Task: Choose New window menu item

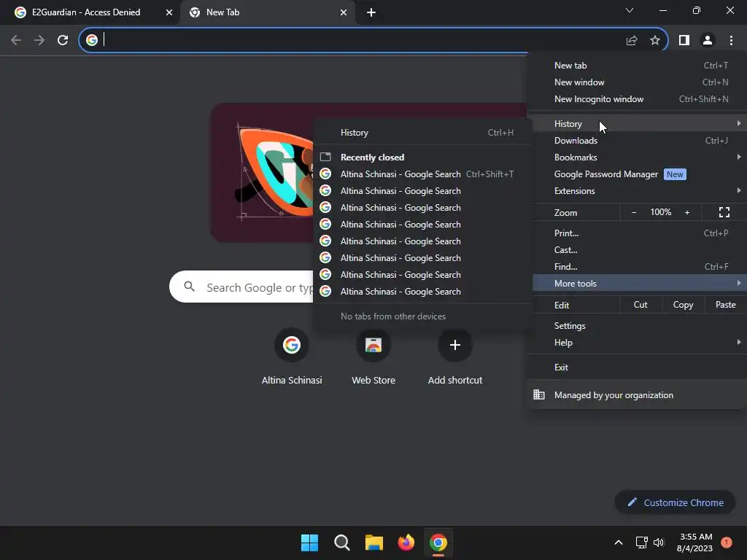Action: click(638, 82)
